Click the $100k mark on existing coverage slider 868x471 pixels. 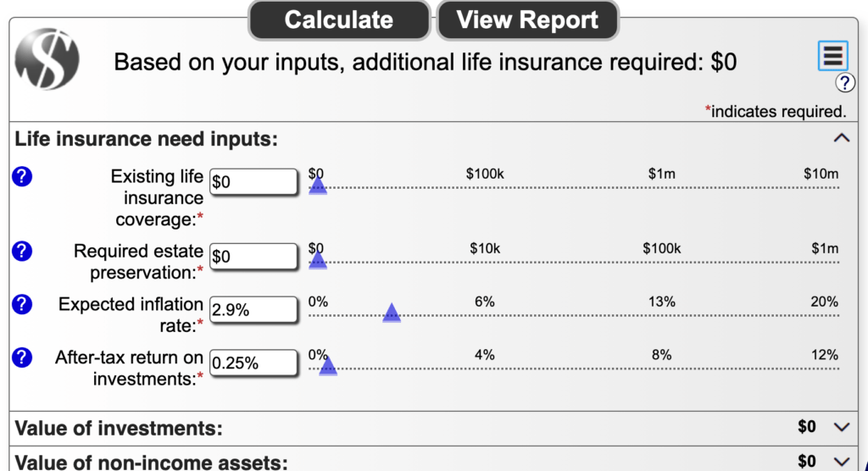pos(485,175)
